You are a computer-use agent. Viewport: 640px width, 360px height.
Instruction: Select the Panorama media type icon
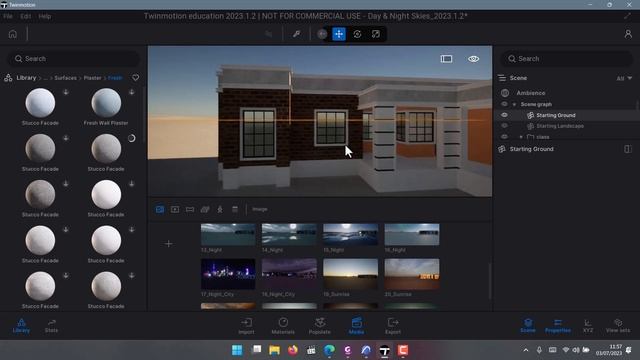pyautogui.click(x=190, y=209)
